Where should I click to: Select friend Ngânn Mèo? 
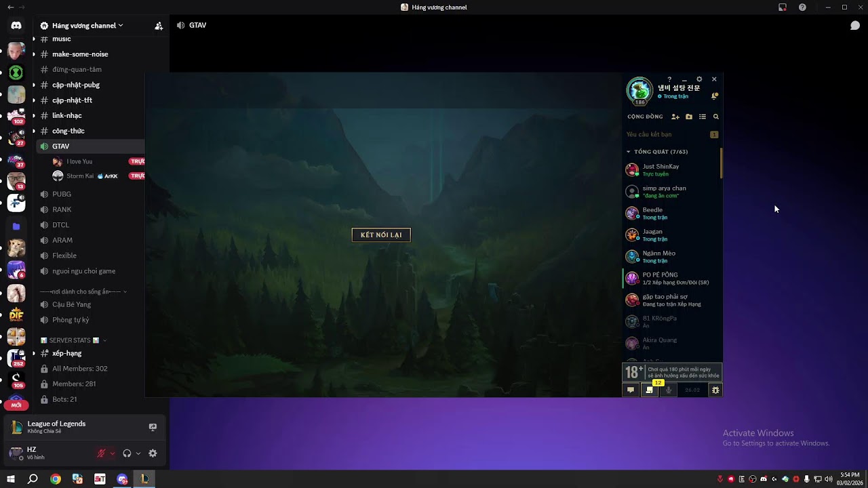tap(671, 257)
